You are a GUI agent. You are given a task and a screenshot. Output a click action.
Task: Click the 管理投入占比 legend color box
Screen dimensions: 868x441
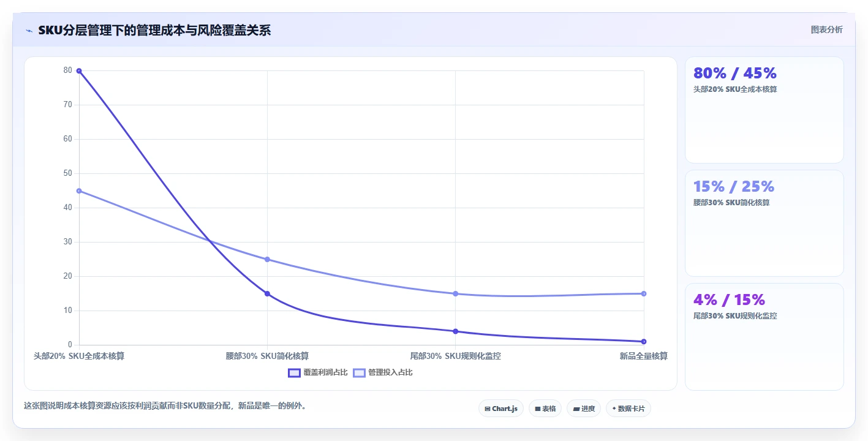(x=359, y=372)
